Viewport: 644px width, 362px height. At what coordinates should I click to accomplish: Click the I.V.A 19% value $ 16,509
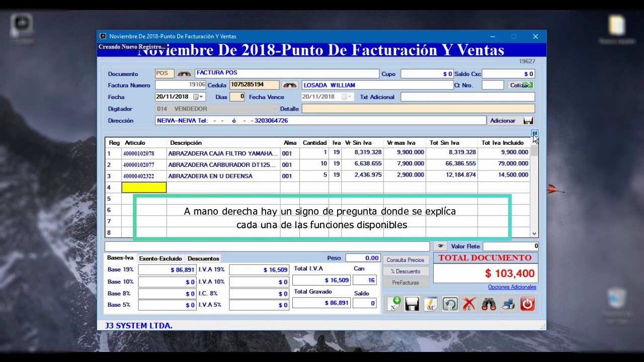pos(260,270)
